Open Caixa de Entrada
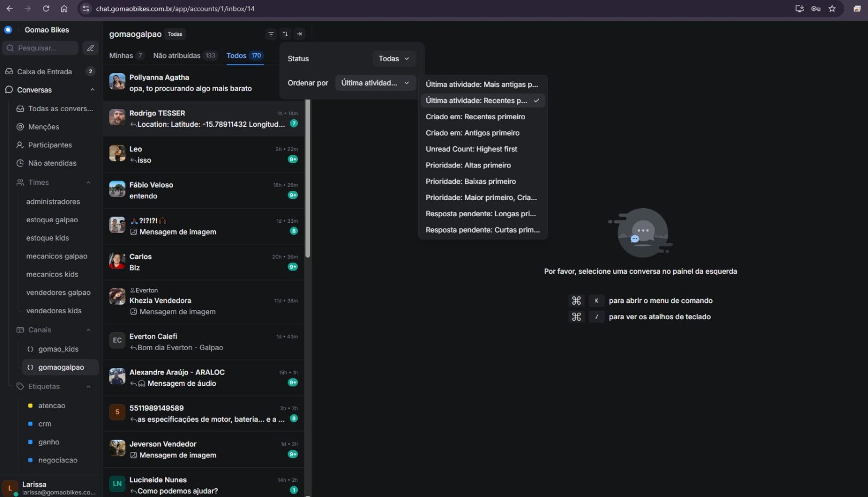 [x=50, y=72]
